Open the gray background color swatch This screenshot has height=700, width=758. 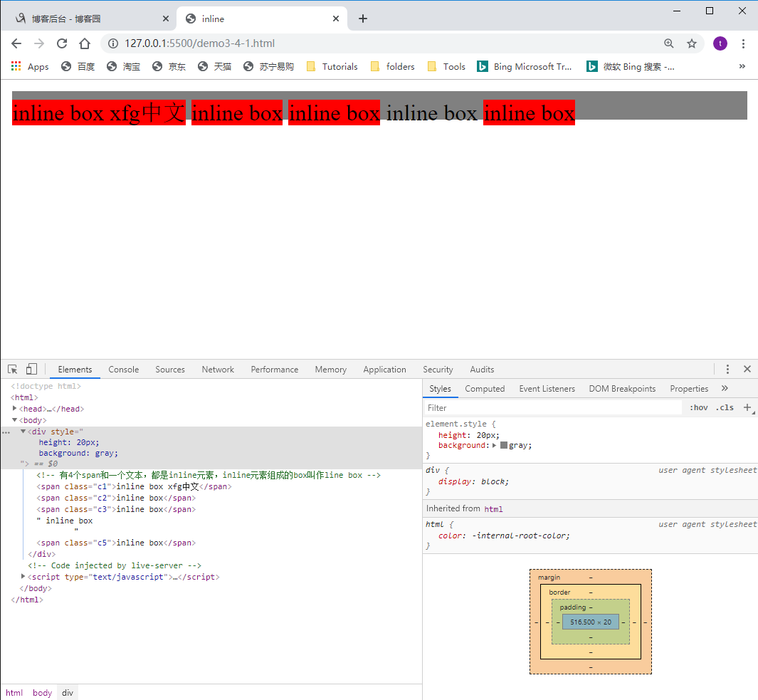click(504, 445)
